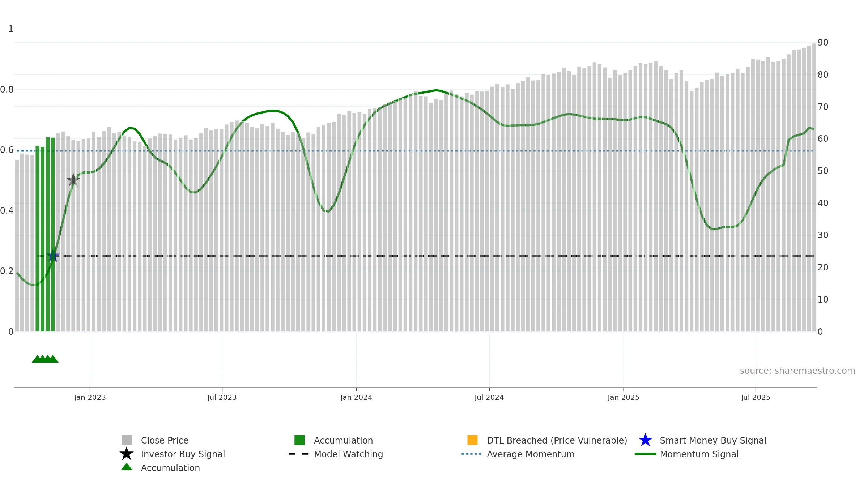Click the Jul 2023 axis label
868x488 pixels.
[222, 398]
